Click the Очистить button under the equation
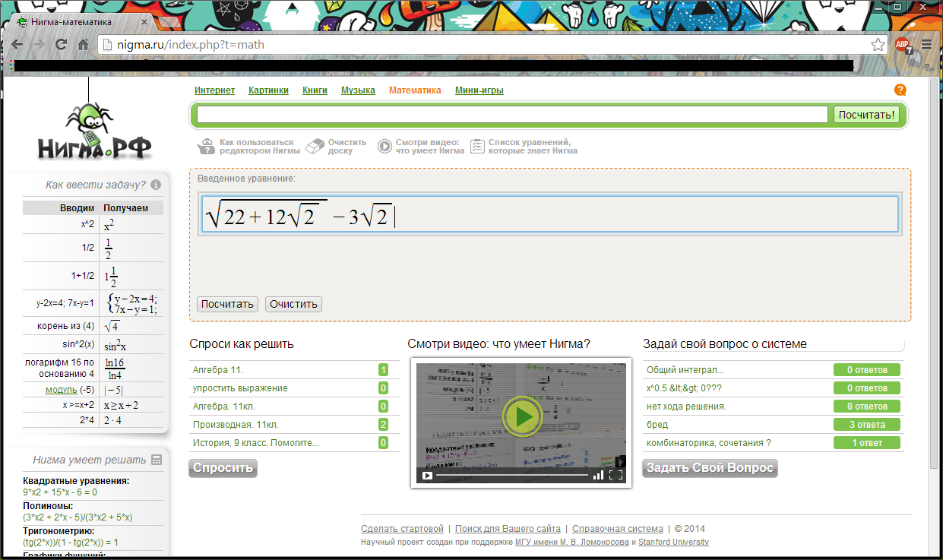Viewport: 943px width, 560px height. (293, 304)
